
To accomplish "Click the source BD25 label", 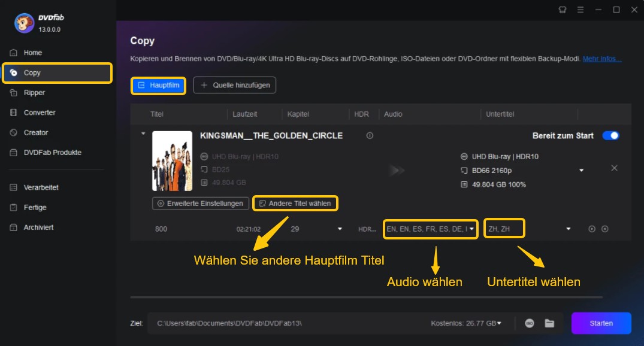I will pyautogui.click(x=220, y=169).
